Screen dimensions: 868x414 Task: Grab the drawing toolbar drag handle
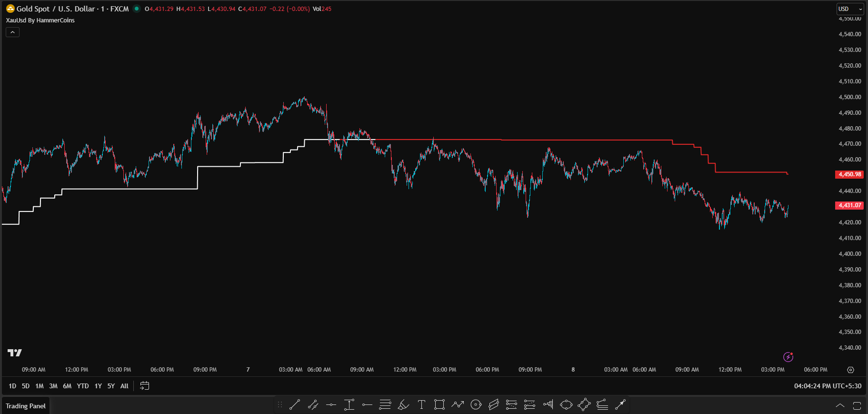point(280,405)
